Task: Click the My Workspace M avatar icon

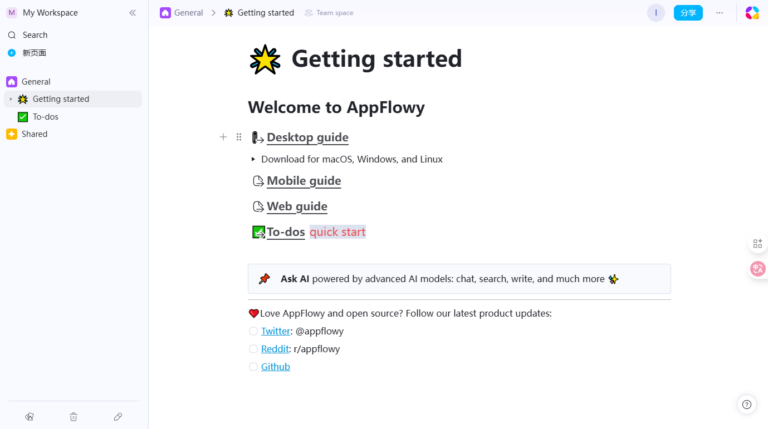Action: [x=12, y=13]
